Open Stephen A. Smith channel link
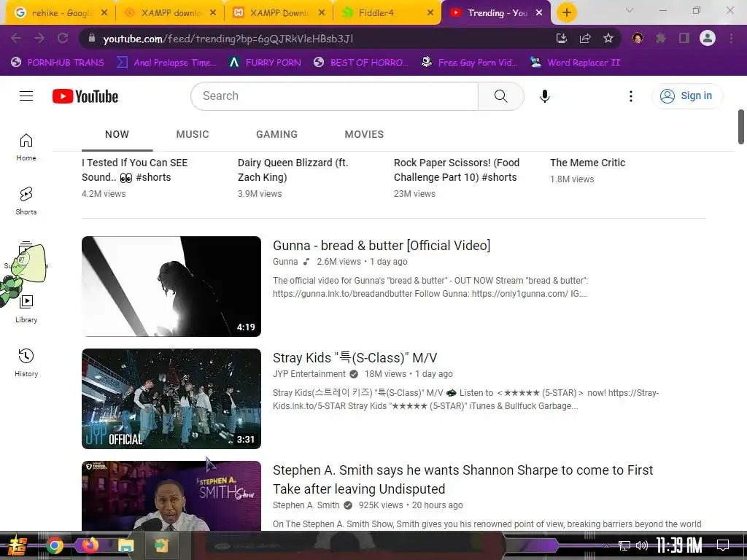747x560 pixels. [x=306, y=505]
